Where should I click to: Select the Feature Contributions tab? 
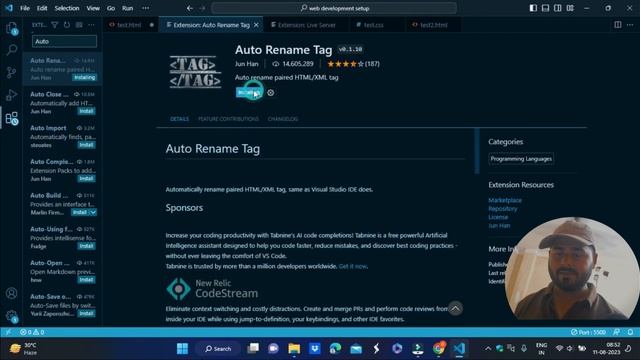click(228, 119)
